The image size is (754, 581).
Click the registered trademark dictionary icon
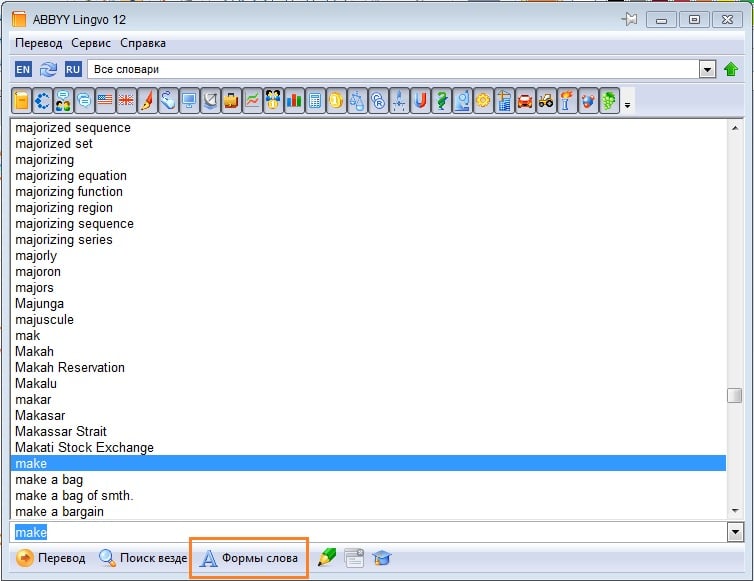[x=378, y=101]
